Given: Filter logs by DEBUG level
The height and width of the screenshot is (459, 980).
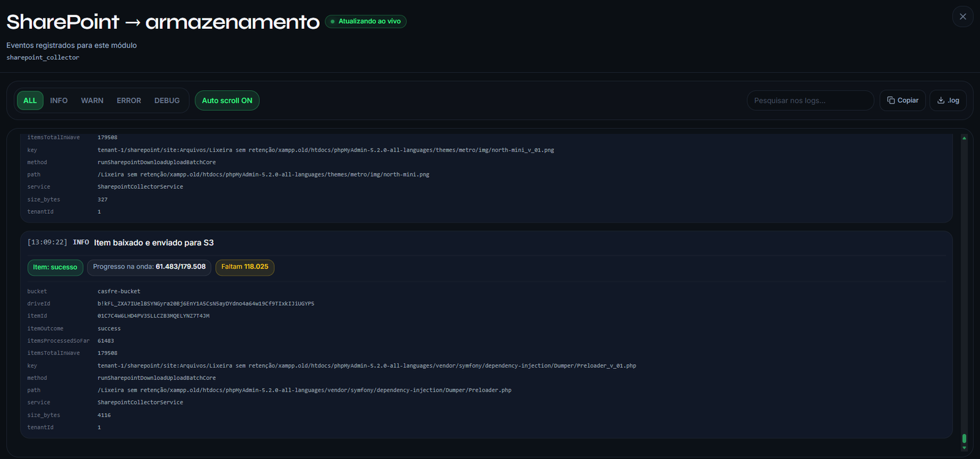Looking at the screenshot, I should (x=167, y=101).
